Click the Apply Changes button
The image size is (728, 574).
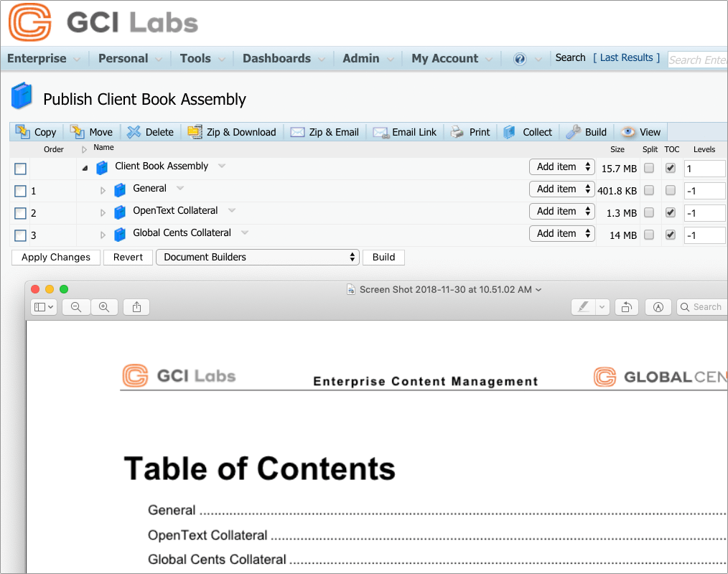tap(56, 257)
